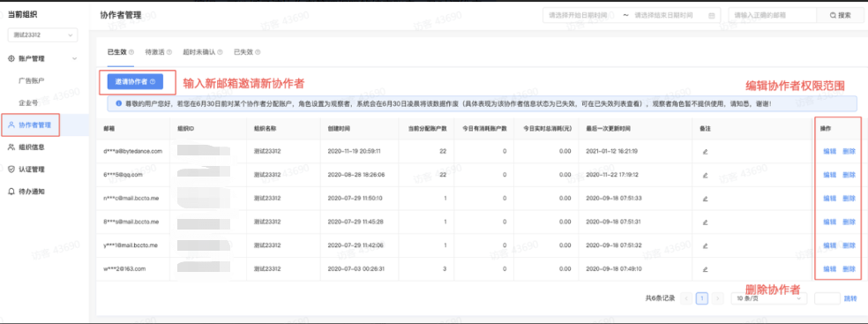Click 编辑 for 6***5@qq.com

[829, 175]
